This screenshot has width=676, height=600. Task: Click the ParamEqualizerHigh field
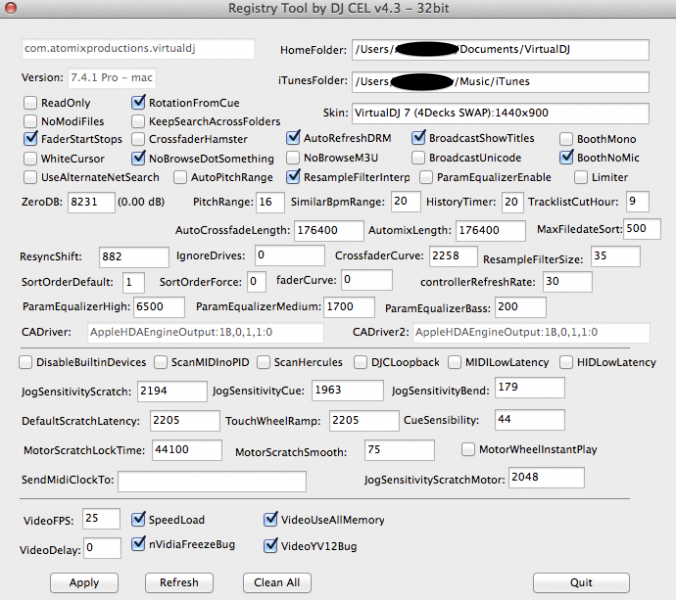click(x=159, y=307)
